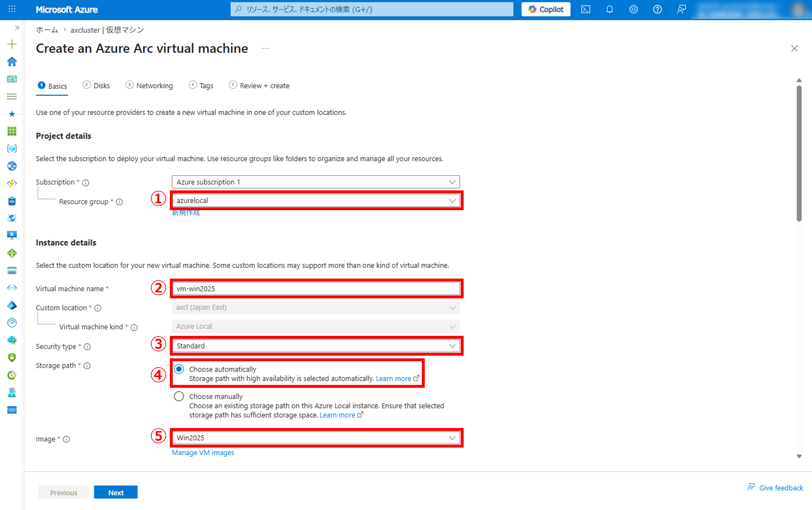Viewport: 812px width, 510px height.
Task: Click the scroll down arrow of the form
Action: click(x=799, y=456)
